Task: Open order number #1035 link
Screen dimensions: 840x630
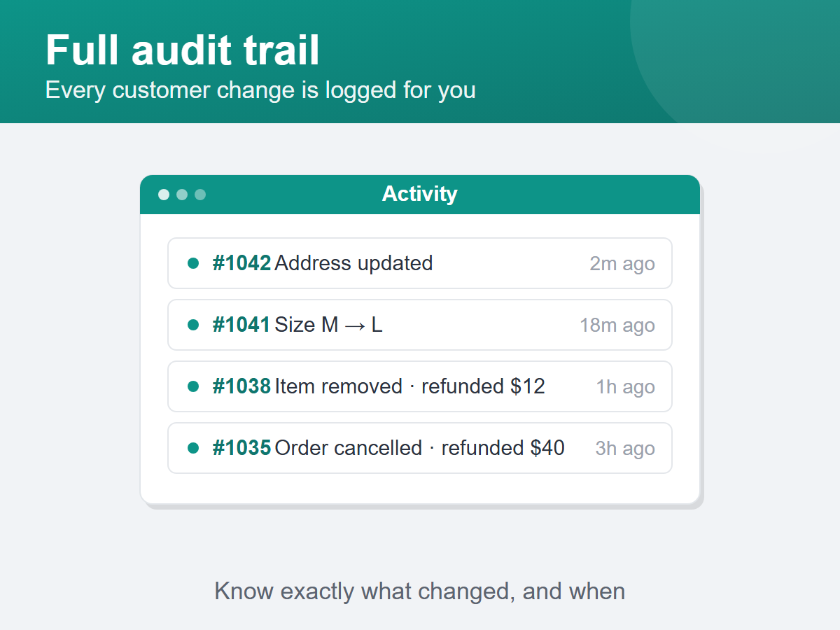Action: pyautogui.click(x=241, y=448)
